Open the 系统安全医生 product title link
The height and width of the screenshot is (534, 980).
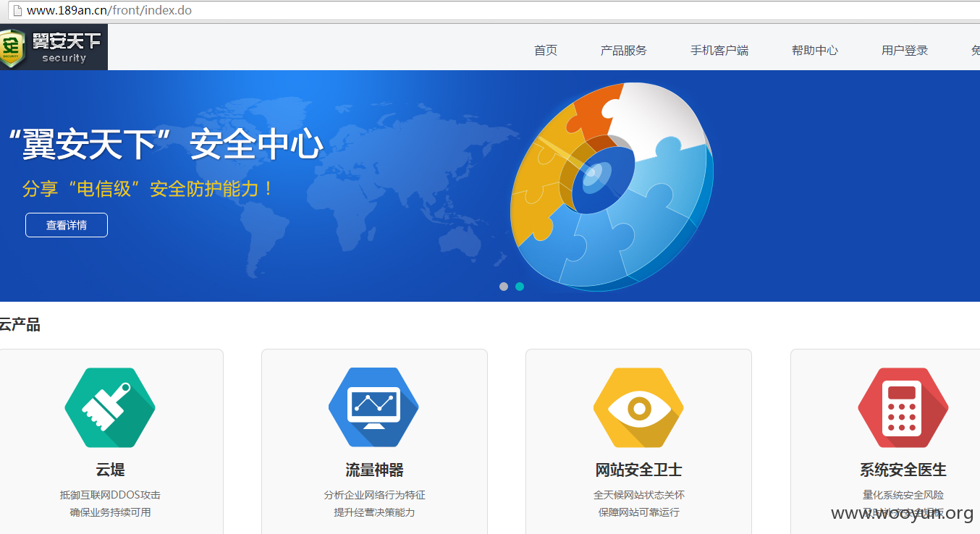(x=903, y=470)
